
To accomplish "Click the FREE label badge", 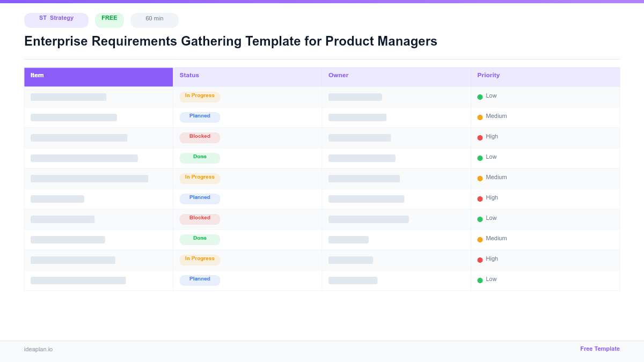I will 109,18.
